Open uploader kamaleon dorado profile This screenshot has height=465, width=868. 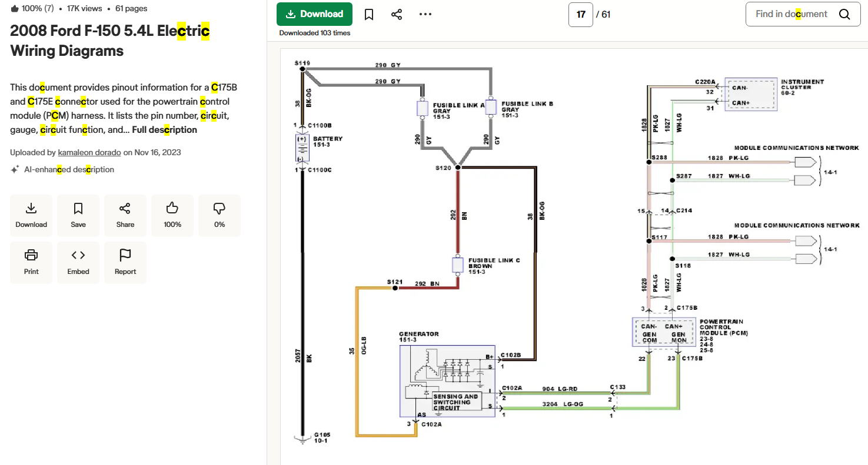(89, 152)
